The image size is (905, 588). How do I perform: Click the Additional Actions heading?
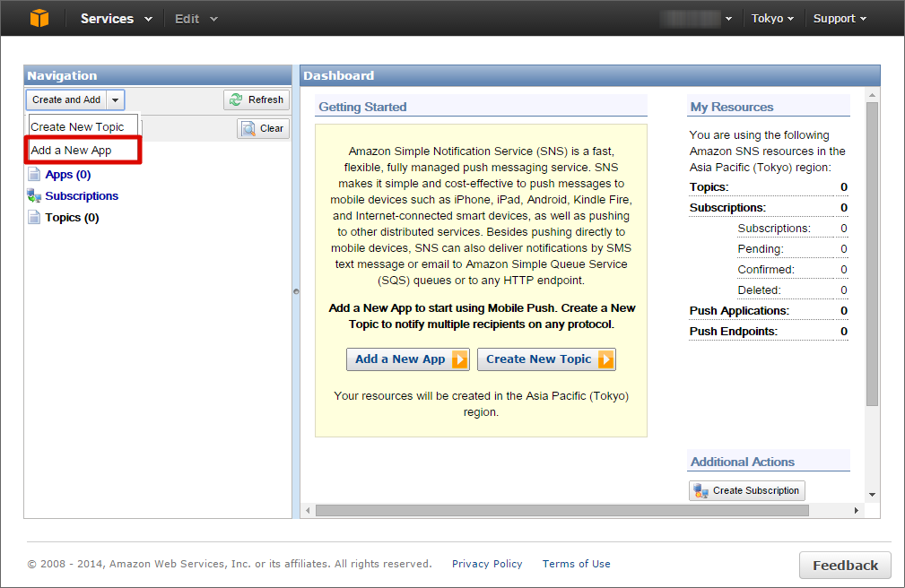coord(743,462)
